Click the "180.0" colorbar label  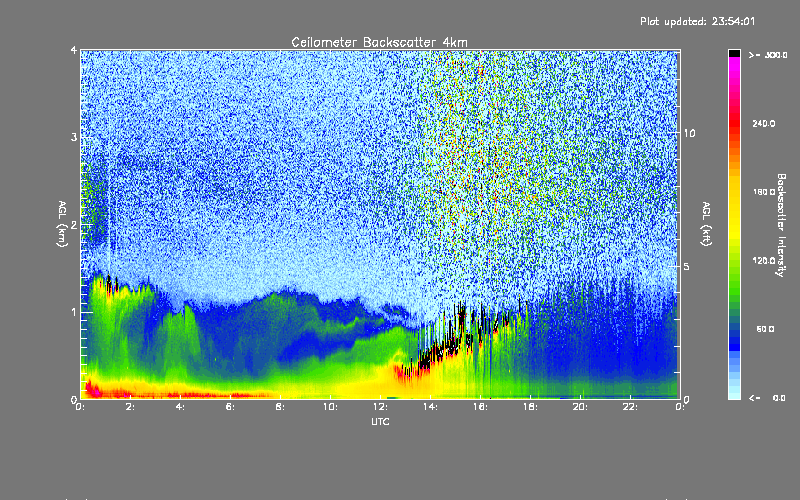(x=764, y=192)
